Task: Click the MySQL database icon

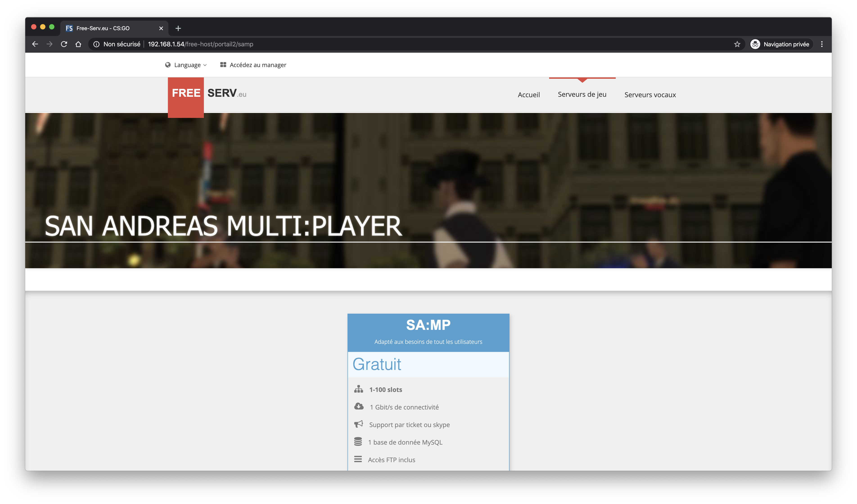Action: pyautogui.click(x=358, y=442)
